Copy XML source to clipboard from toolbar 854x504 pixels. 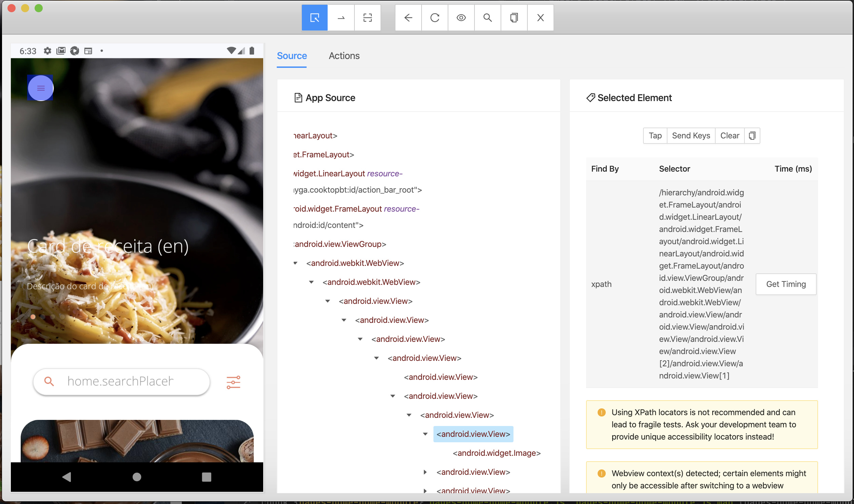(x=514, y=18)
